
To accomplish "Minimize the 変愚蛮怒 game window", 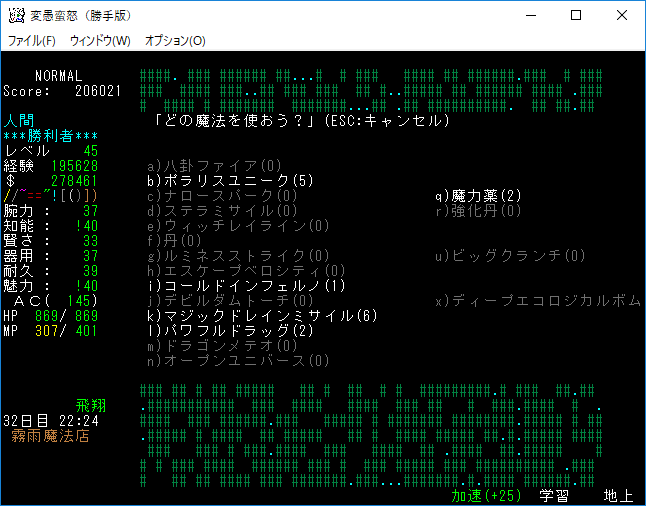I will pyautogui.click(x=529, y=15).
